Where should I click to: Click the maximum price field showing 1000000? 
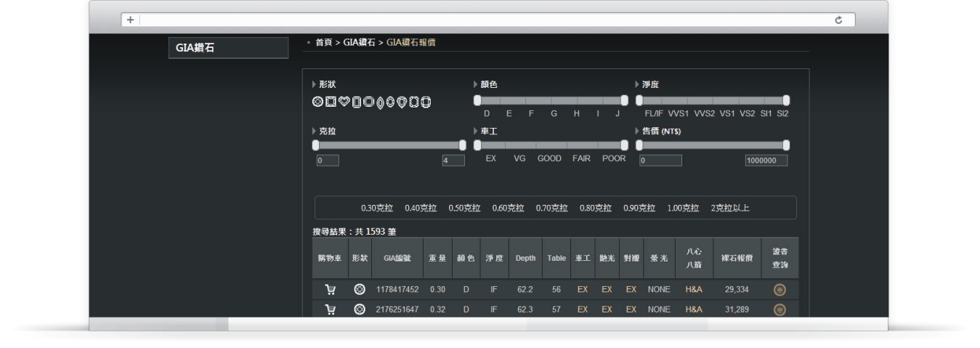point(766,161)
